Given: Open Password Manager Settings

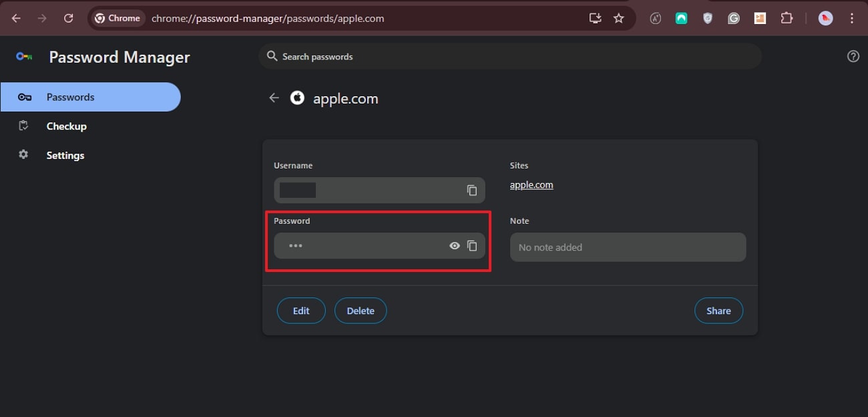Looking at the screenshot, I should click(65, 155).
